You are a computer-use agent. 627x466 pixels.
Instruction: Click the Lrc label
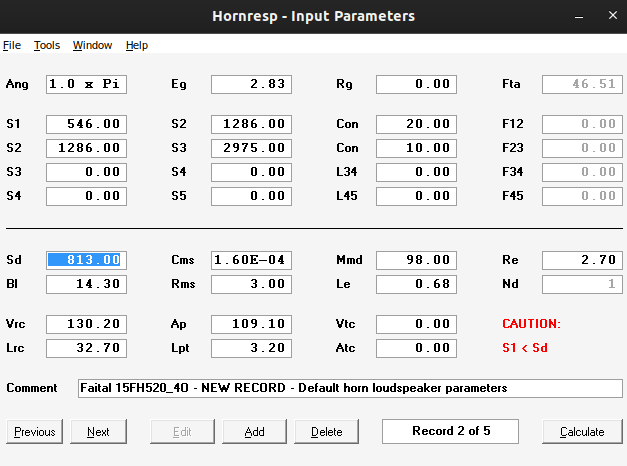coord(15,348)
